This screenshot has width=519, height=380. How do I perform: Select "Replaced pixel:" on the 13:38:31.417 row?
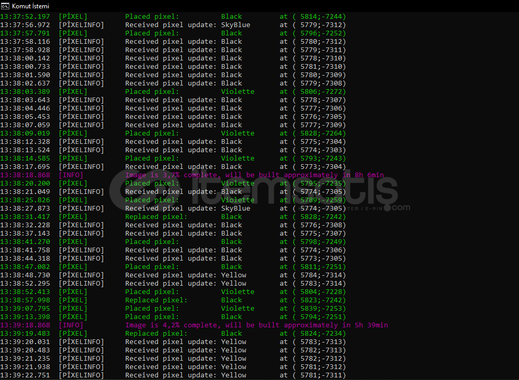(x=156, y=217)
